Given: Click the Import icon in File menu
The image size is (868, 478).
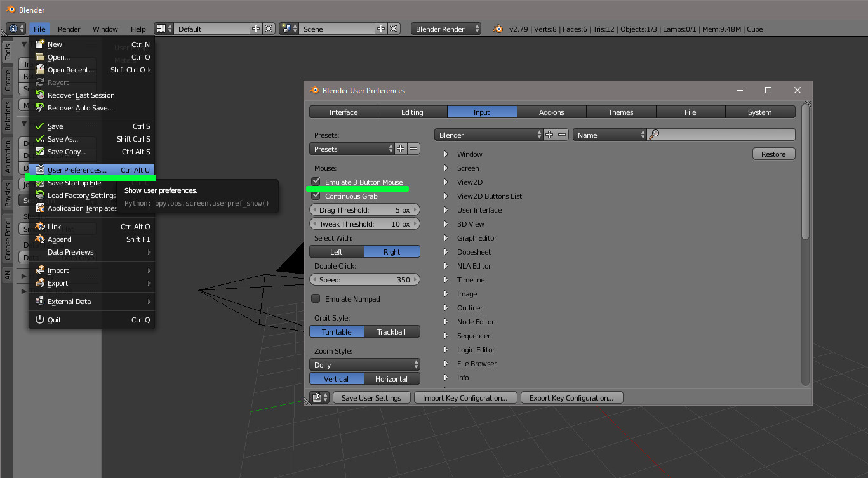Looking at the screenshot, I should [40, 270].
